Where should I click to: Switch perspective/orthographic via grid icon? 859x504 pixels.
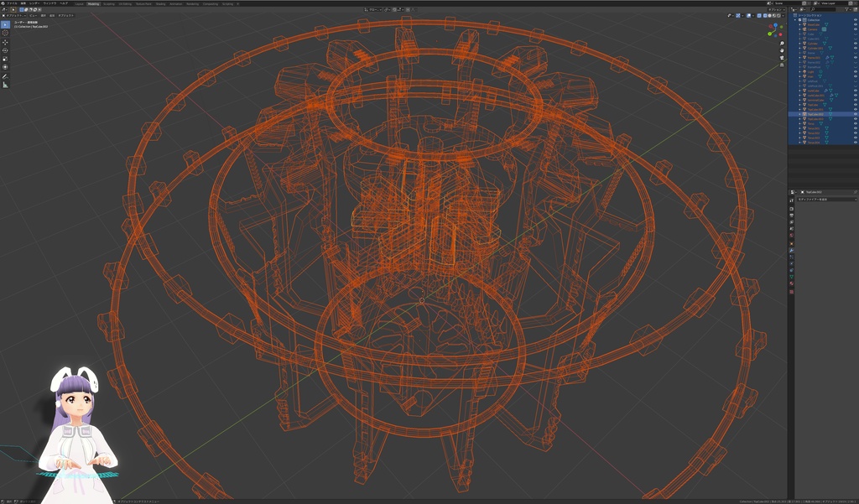pos(782,65)
